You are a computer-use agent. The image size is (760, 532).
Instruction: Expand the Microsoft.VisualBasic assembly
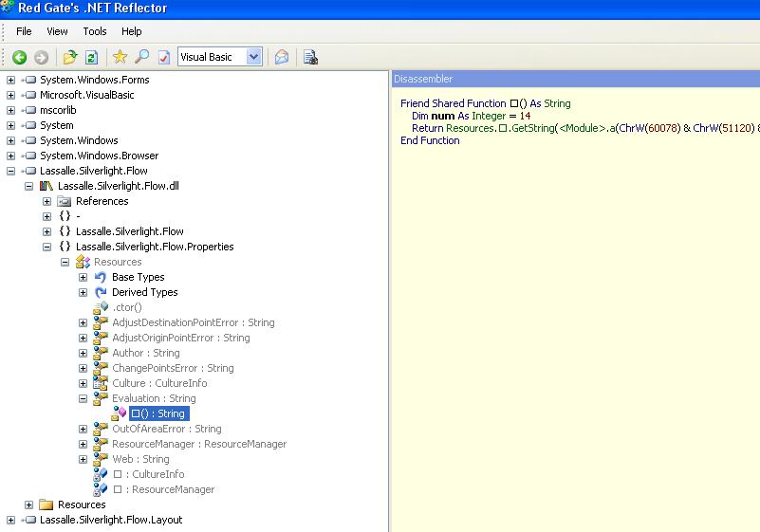(10, 95)
